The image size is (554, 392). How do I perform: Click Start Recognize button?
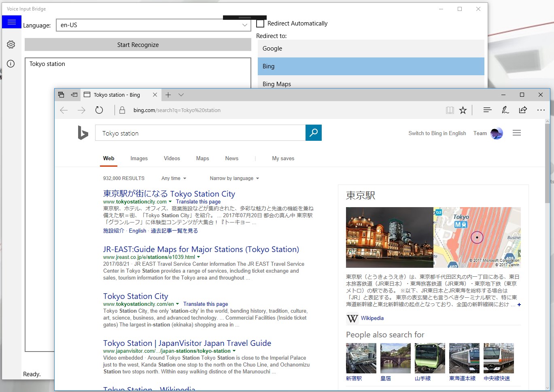138,45
